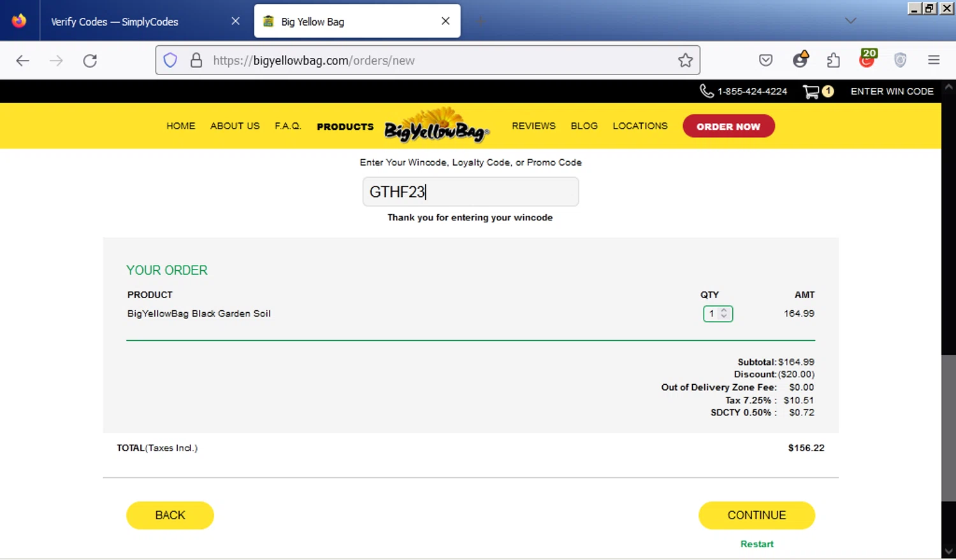This screenshot has height=560, width=956.
Task: Open the F.A.Q. page
Action: pos(288,126)
